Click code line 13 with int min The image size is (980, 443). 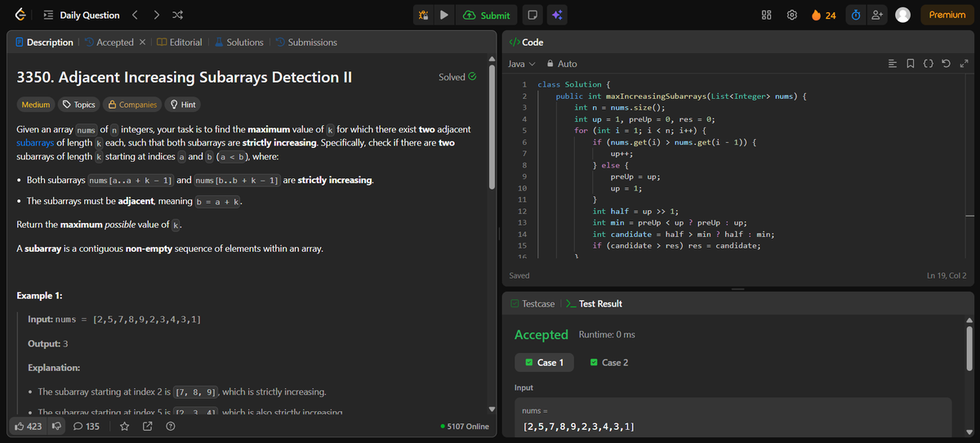point(670,222)
